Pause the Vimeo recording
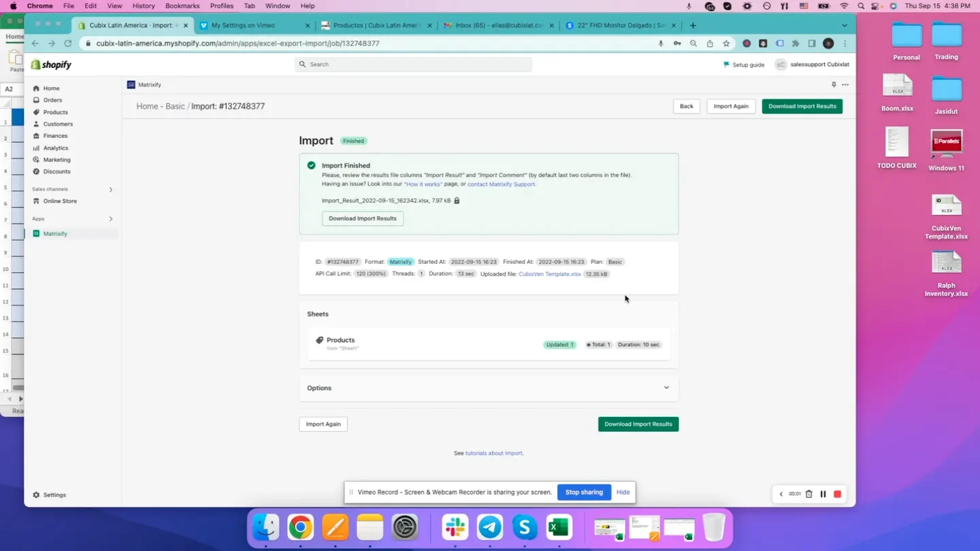The width and height of the screenshot is (980, 551). tap(823, 494)
